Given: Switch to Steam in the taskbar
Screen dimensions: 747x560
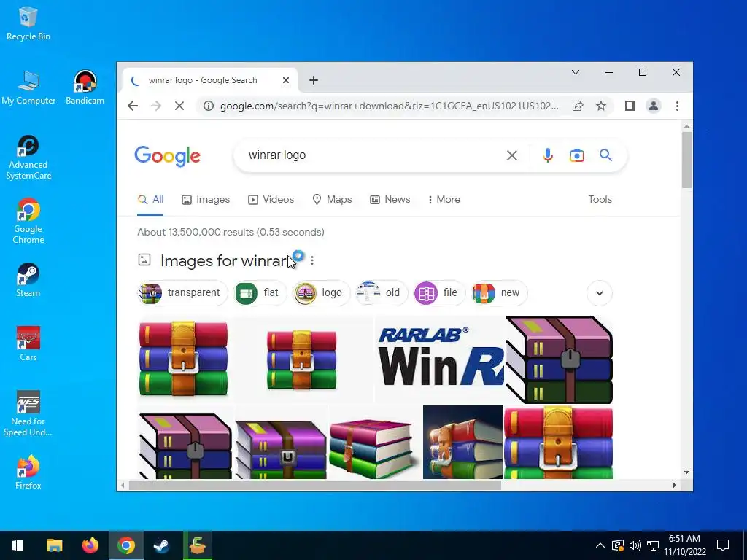Looking at the screenshot, I should click(161, 545).
